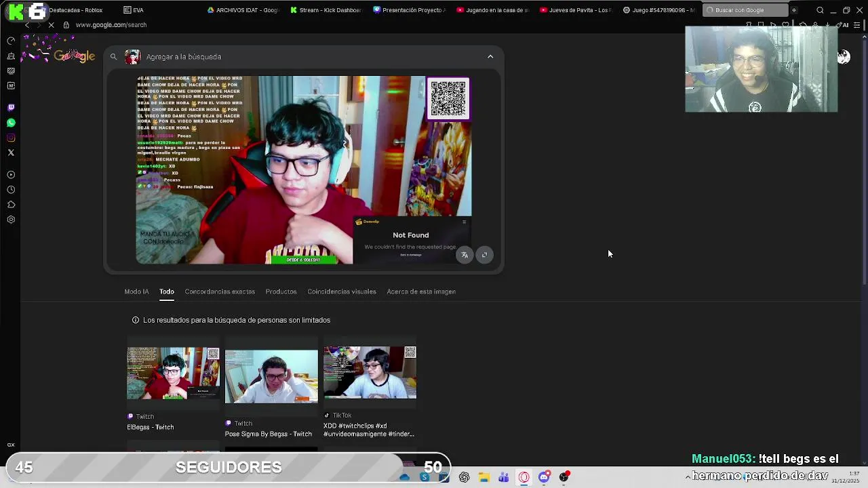The width and height of the screenshot is (868, 488).
Task: Collapse the Lens image panel with chevron
Action: (x=490, y=57)
